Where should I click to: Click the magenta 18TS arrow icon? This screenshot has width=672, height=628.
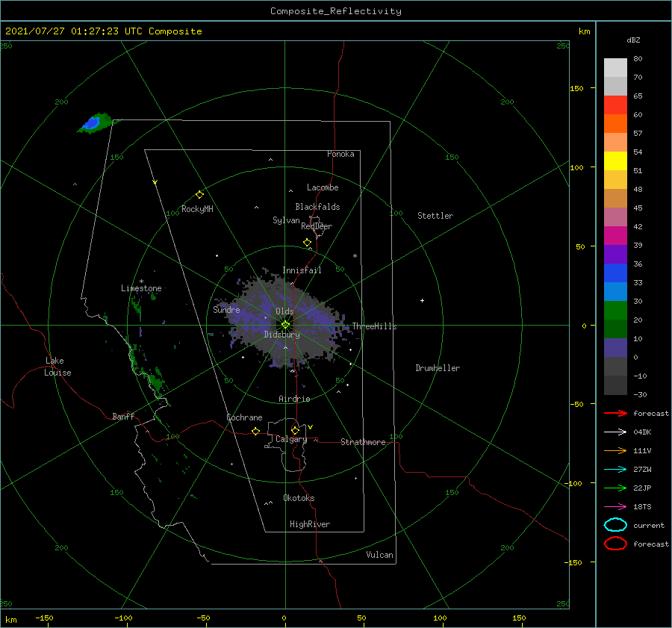point(615,507)
